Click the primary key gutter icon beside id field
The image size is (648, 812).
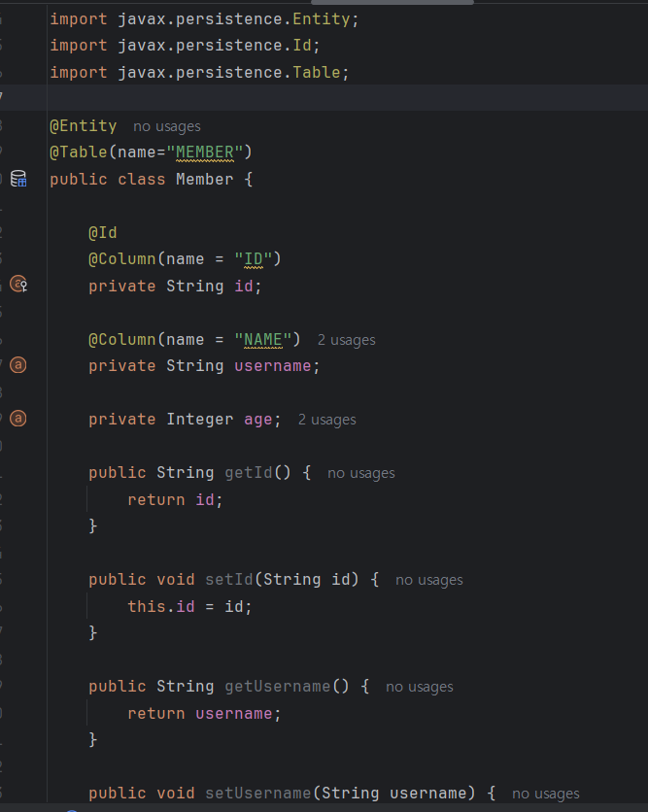point(18,285)
